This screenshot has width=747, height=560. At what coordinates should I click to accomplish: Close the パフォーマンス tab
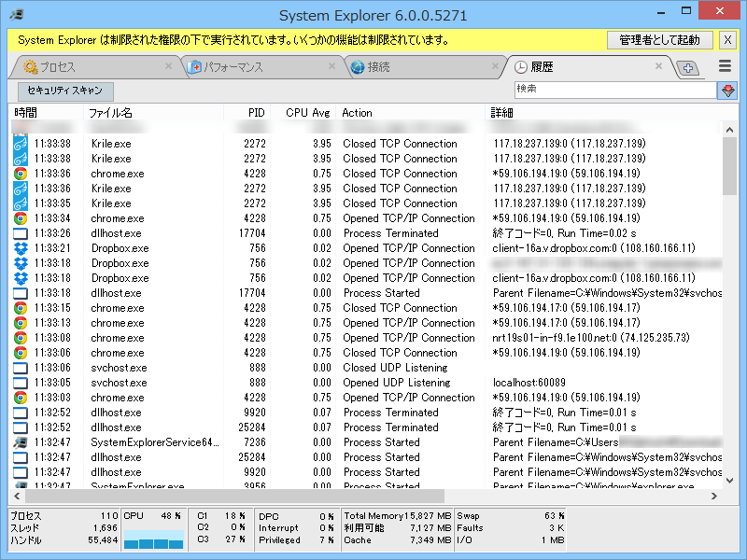(332, 66)
